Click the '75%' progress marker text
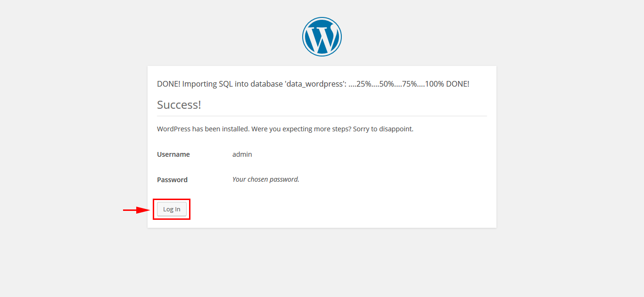Image resolution: width=644 pixels, height=297 pixels. [410, 84]
